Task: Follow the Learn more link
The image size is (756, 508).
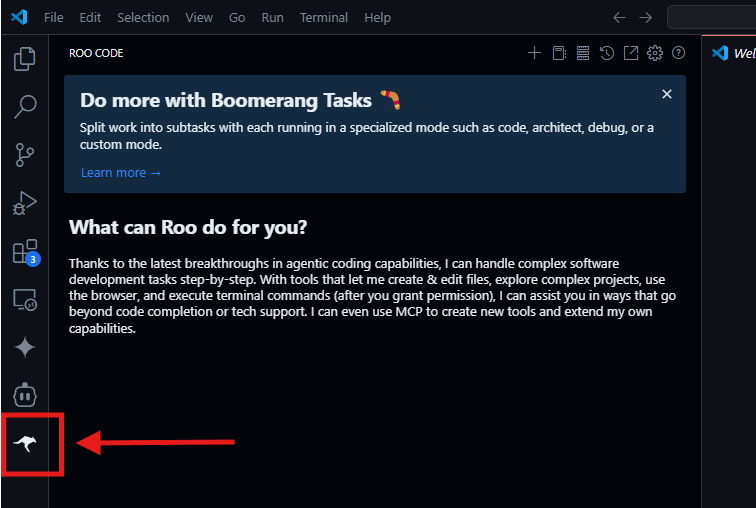Action: 121,173
